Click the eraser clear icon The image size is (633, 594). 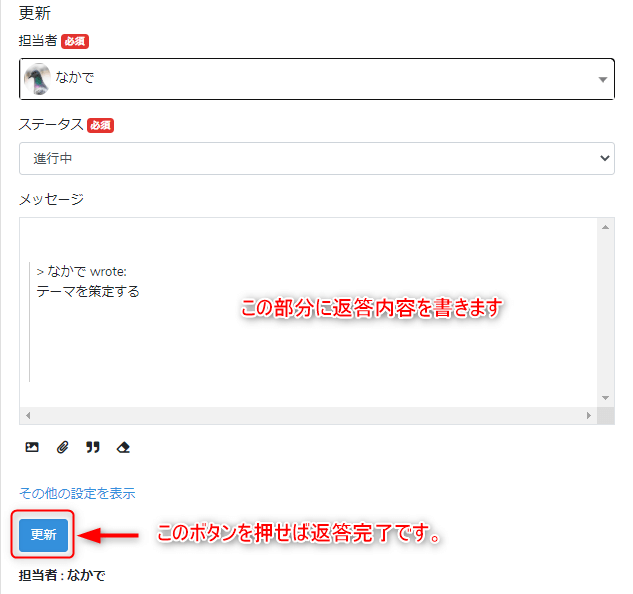coord(123,447)
